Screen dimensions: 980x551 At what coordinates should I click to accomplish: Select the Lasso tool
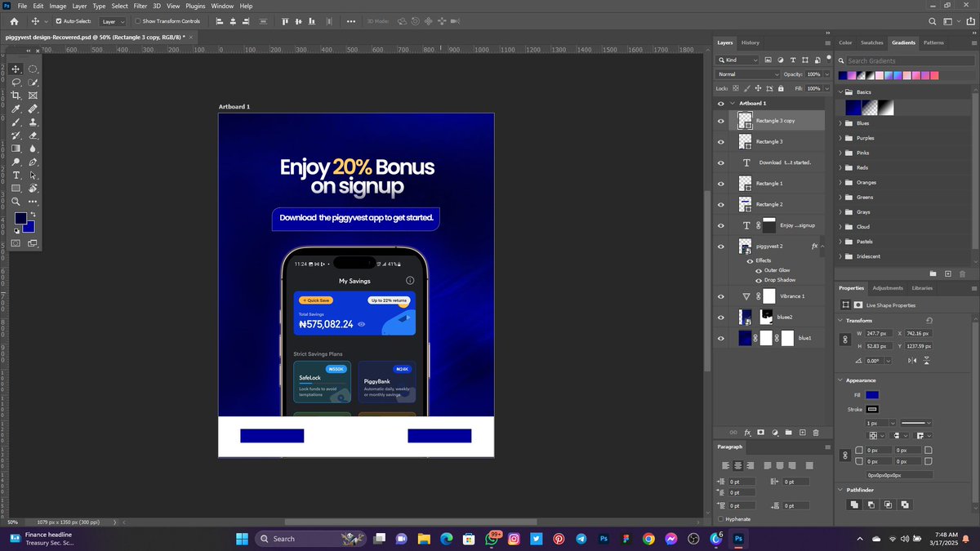tap(16, 82)
